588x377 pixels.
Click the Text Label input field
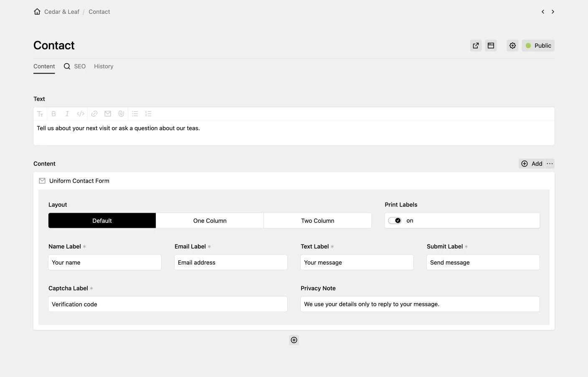click(357, 262)
